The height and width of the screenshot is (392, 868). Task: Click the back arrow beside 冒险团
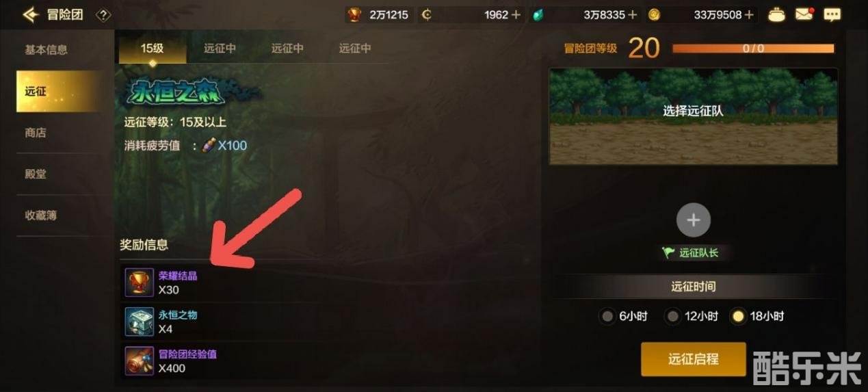31,14
